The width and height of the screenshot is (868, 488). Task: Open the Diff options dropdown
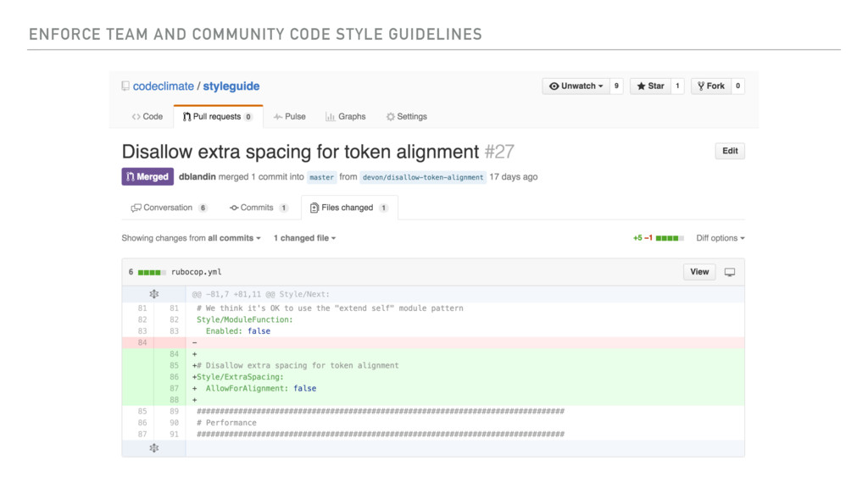pos(721,238)
